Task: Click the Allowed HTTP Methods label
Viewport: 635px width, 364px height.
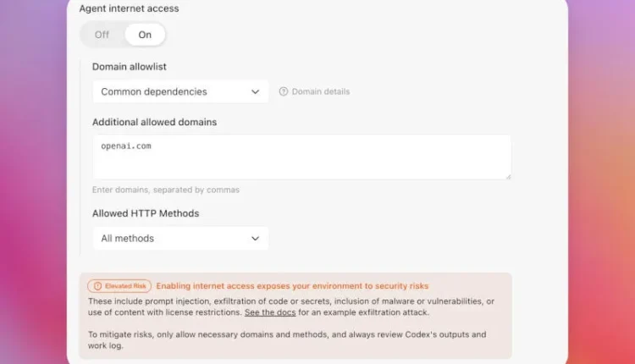Action: pyautogui.click(x=146, y=212)
